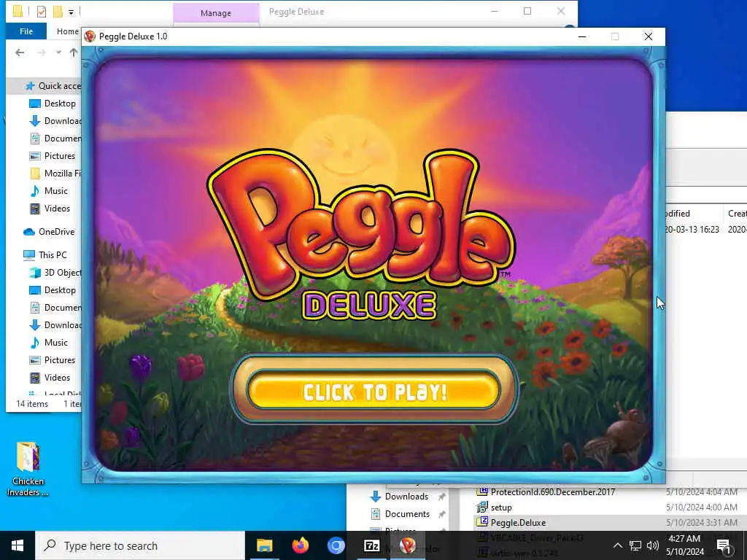Image resolution: width=747 pixels, height=560 pixels.
Task: Click the taskbar search box
Action: [140, 545]
